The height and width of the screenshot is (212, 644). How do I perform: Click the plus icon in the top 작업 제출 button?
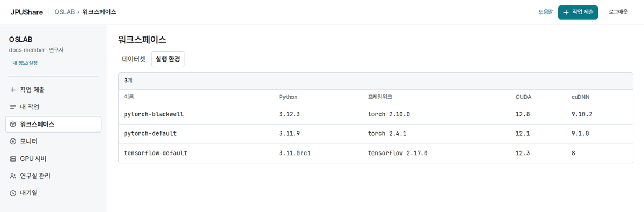tap(566, 12)
